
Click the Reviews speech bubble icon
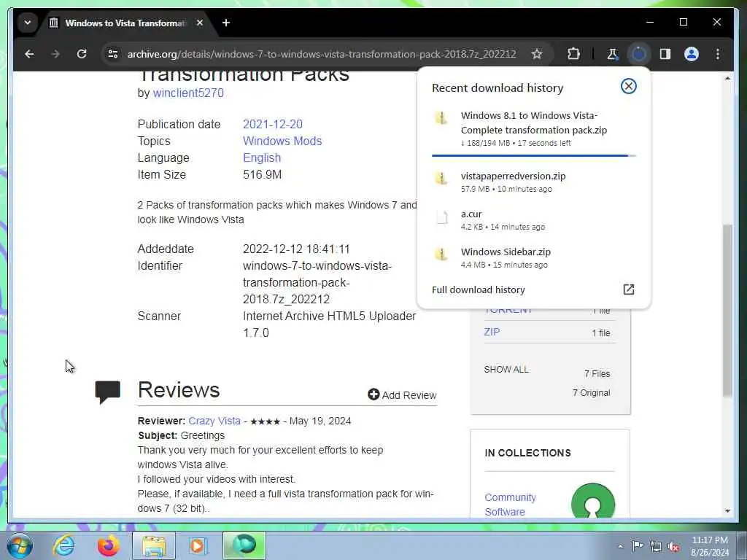[x=108, y=392]
